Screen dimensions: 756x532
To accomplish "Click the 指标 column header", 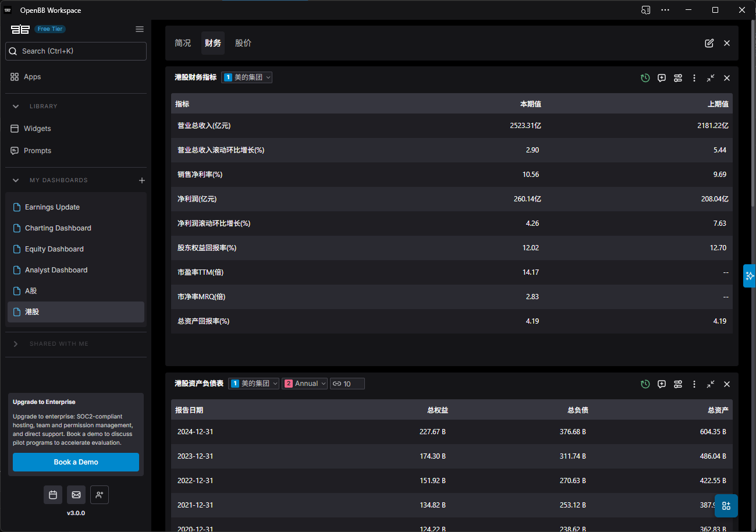I will 182,104.
